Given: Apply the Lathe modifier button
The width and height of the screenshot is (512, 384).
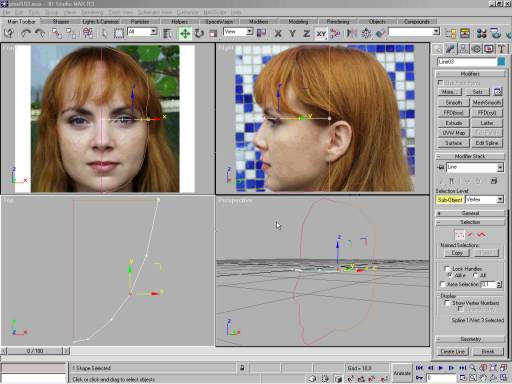Looking at the screenshot, I should click(x=487, y=123).
